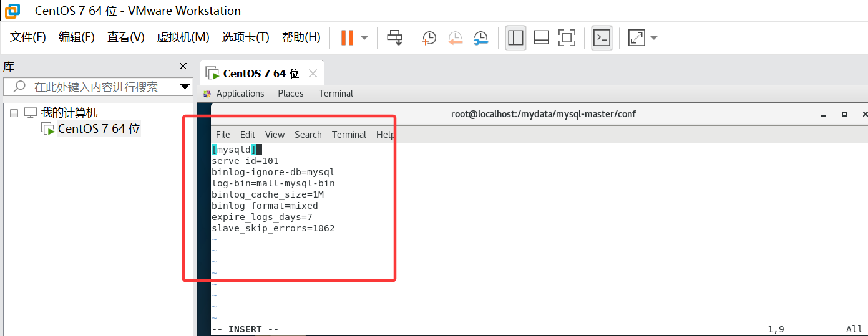The height and width of the screenshot is (336, 868).
Task: Click the send Ctrl+Alt+Del icon
Action: [394, 37]
